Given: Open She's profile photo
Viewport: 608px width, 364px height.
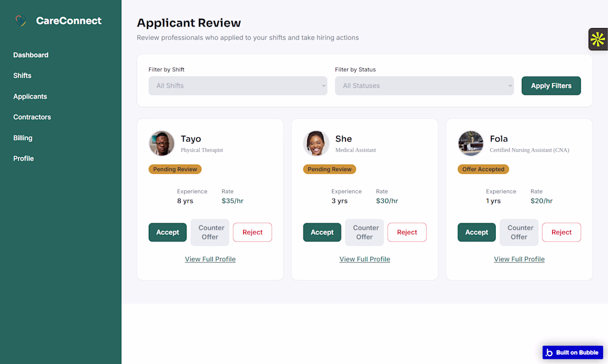Looking at the screenshot, I should (x=316, y=143).
